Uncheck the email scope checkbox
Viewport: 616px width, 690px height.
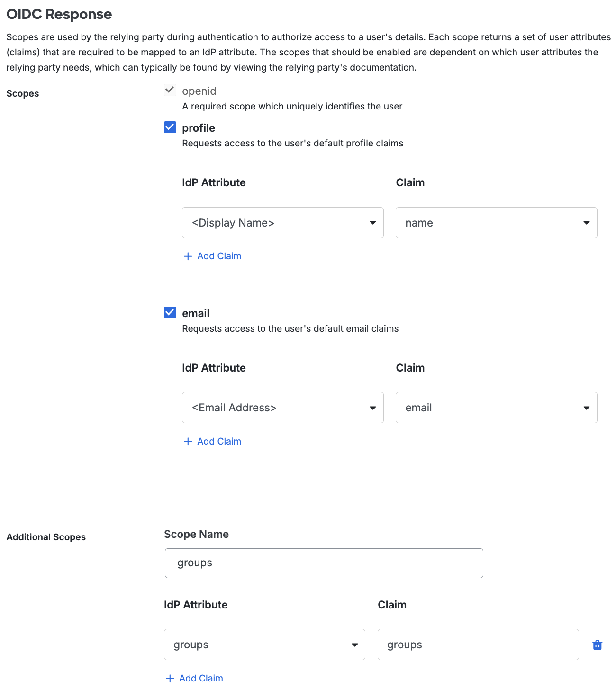click(170, 312)
